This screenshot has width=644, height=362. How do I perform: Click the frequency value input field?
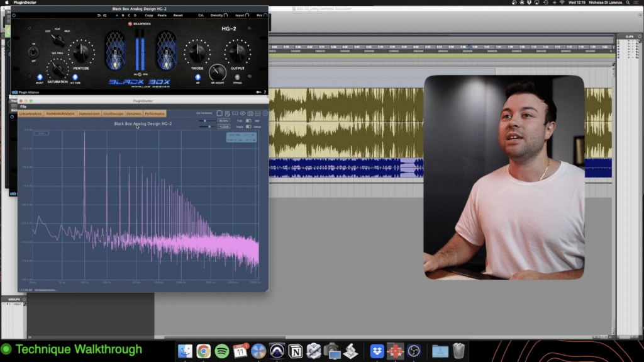coord(224,121)
